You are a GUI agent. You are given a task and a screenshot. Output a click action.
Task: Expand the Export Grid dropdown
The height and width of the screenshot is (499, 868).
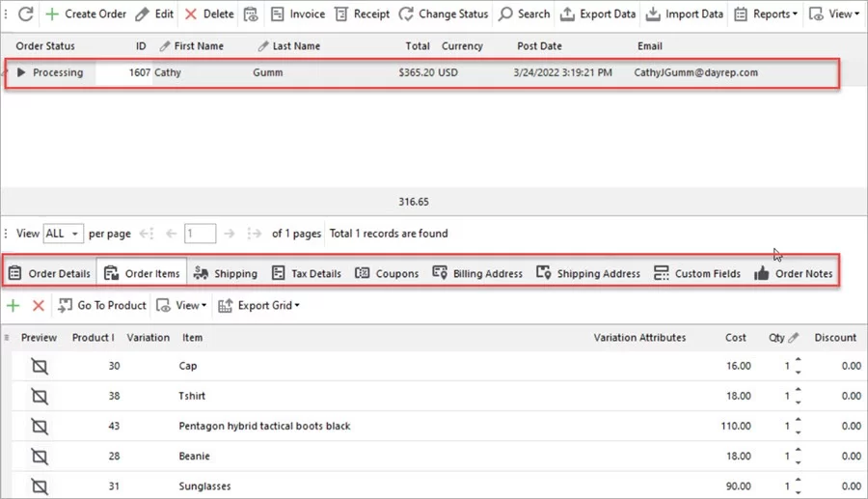click(x=258, y=306)
